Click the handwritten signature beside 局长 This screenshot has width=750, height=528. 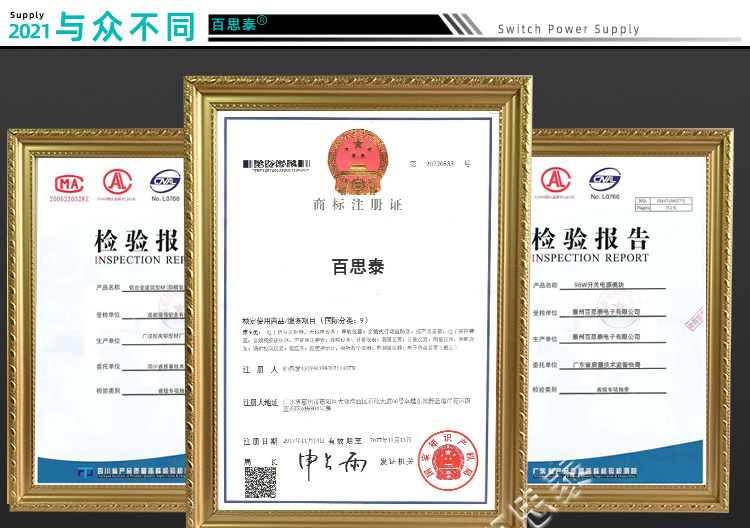(x=333, y=464)
